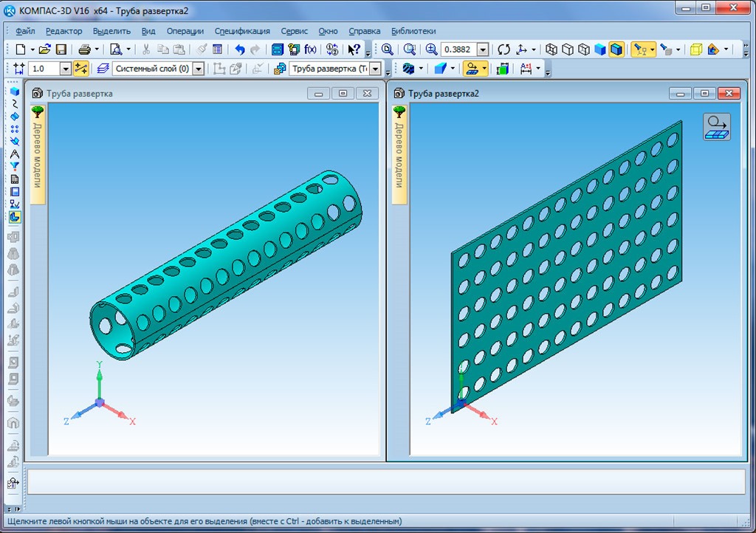Click the context help arrow-question icon
The image size is (756, 533).
(354, 49)
